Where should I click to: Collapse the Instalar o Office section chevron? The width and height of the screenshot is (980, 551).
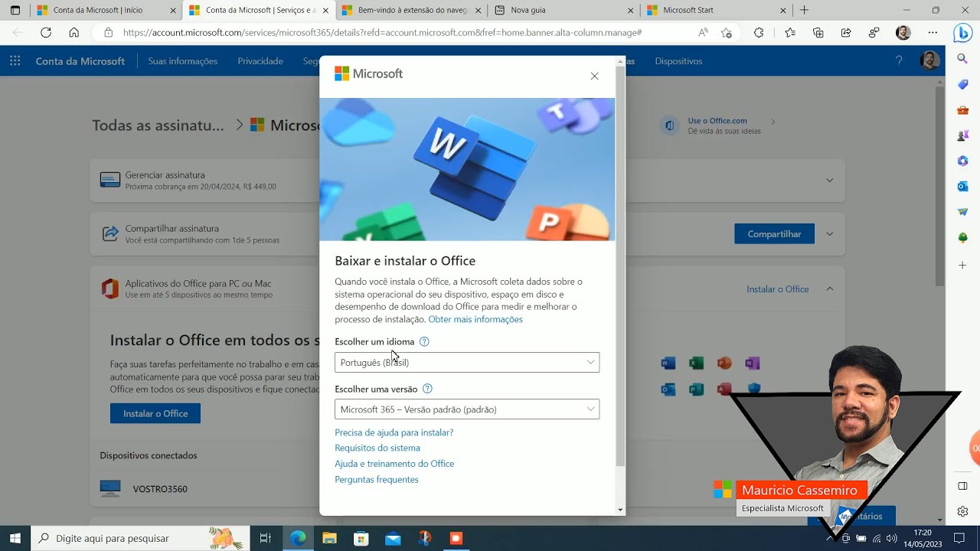(x=829, y=289)
